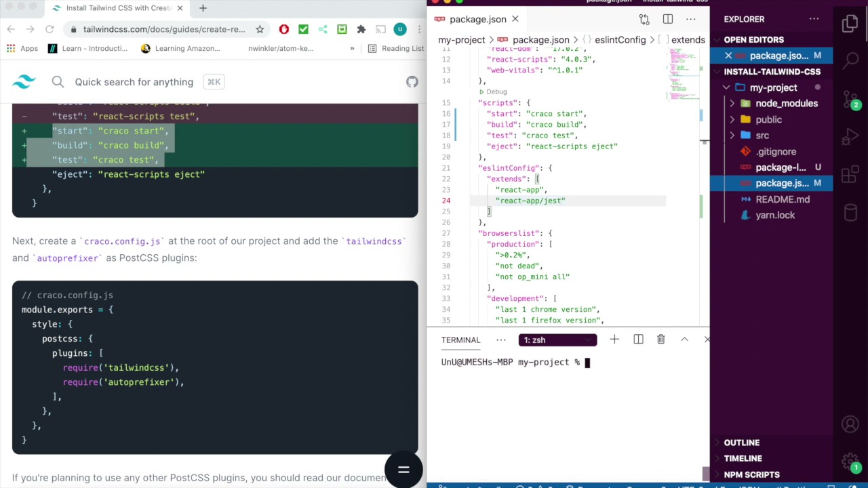The image size is (868, 488).
Task: Show hidden bookmarks with double chevron
Action: click(352, 48)
